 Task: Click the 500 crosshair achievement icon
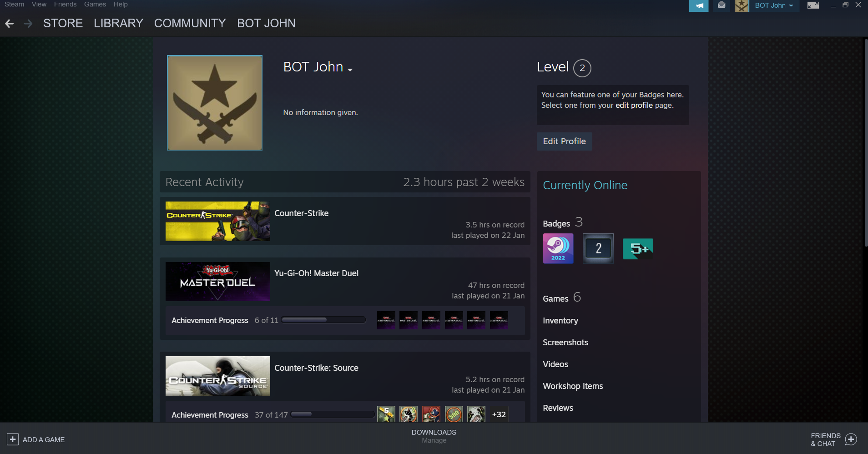454,414
